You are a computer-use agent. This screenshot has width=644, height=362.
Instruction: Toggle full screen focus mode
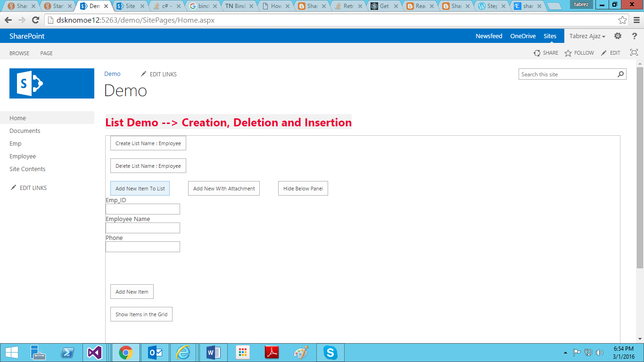[x=634, y=52]
